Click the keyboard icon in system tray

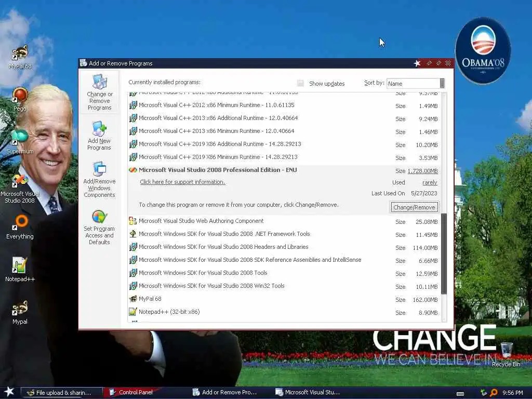click(460, 394)
